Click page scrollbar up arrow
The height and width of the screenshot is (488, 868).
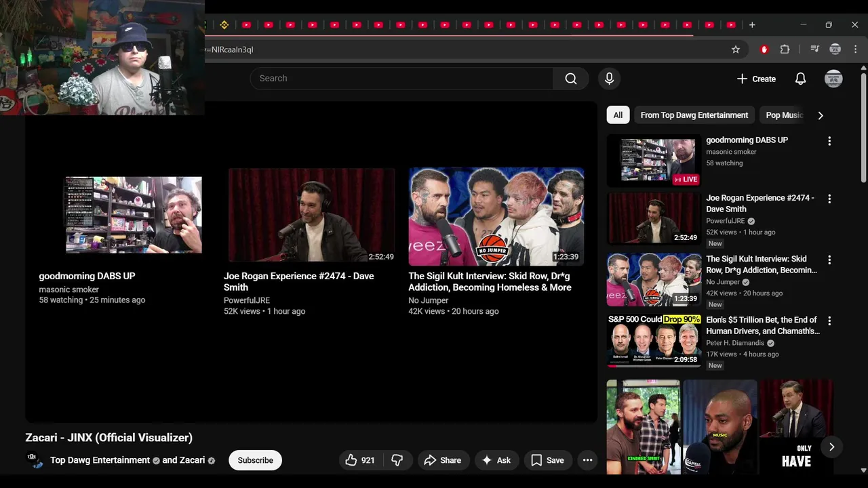(x=863, y=68)
